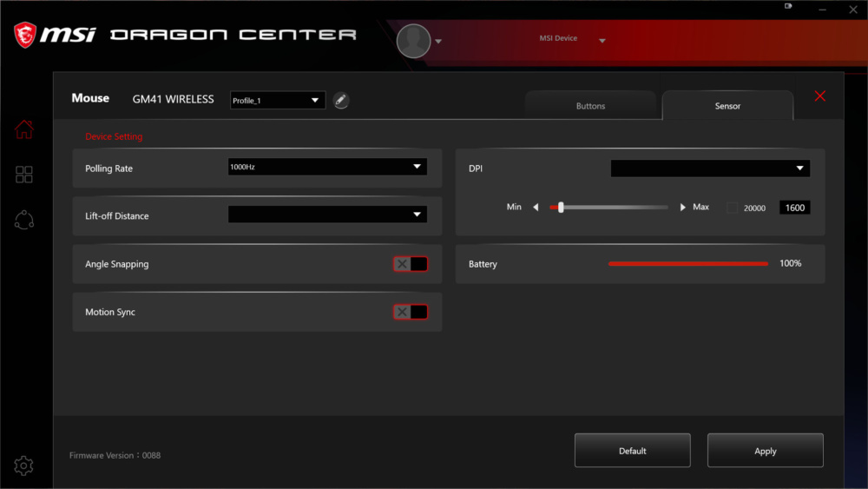Viewport: 868px width, 489px height.
Task: Open the features grid icon in sidebar
Action: tap(23, 175)
